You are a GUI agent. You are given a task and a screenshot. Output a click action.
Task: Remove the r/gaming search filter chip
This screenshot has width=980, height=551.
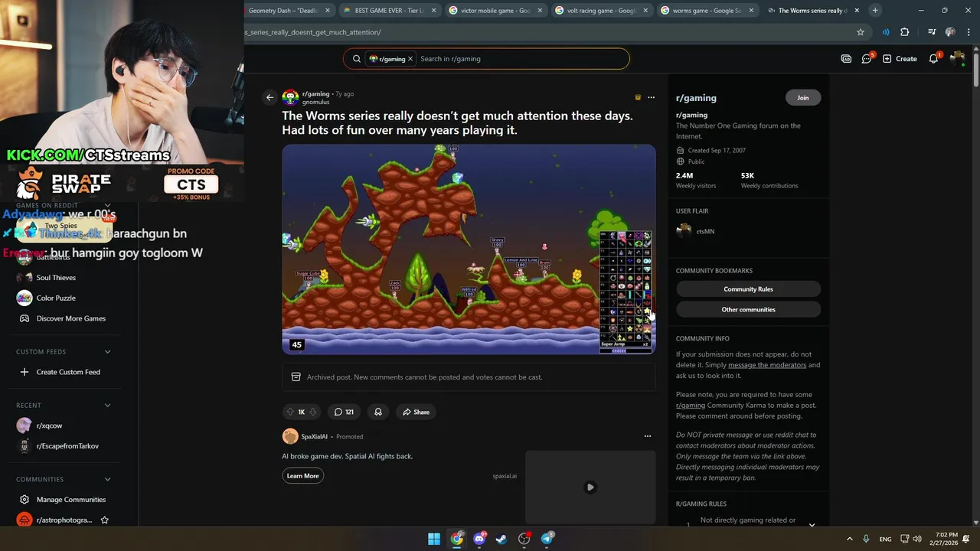(410, 58)
